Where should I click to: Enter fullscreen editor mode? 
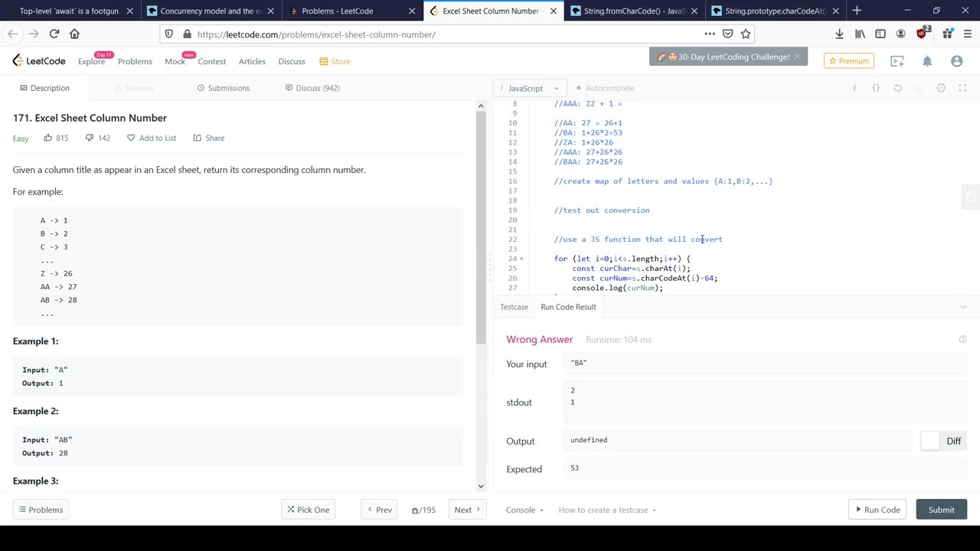coord(962,88)
